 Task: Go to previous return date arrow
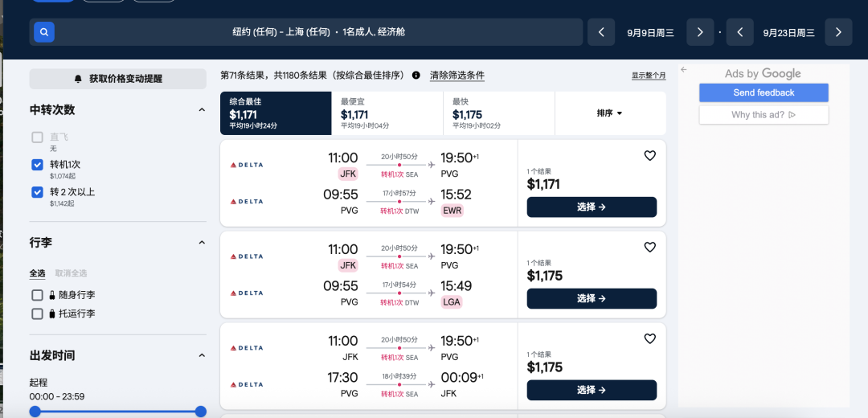[x=740, y=32]
